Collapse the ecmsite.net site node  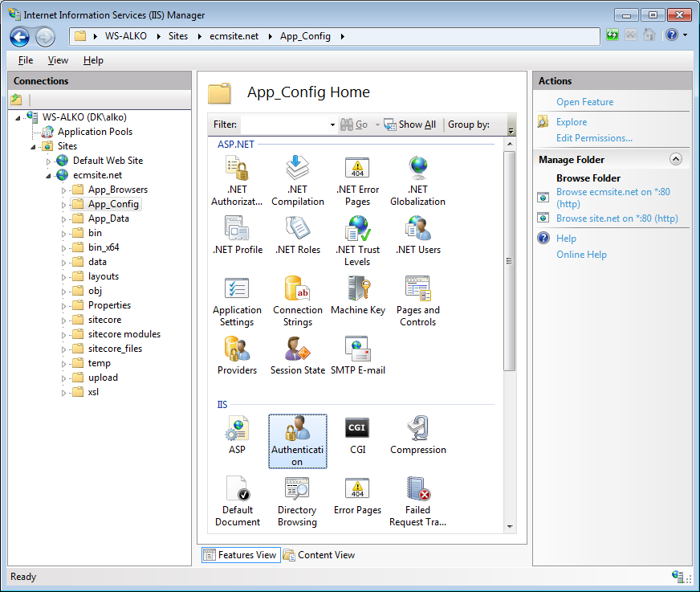48,176
